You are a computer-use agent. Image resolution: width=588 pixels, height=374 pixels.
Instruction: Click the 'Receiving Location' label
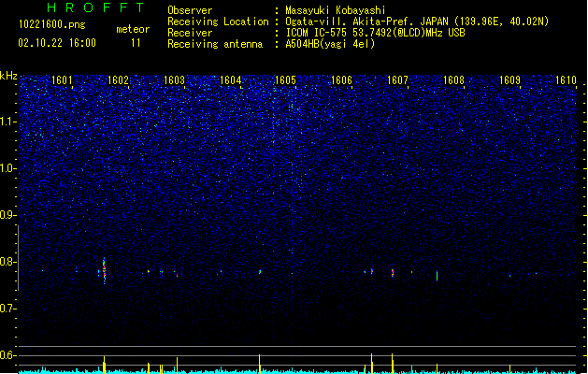coord(218,22)
